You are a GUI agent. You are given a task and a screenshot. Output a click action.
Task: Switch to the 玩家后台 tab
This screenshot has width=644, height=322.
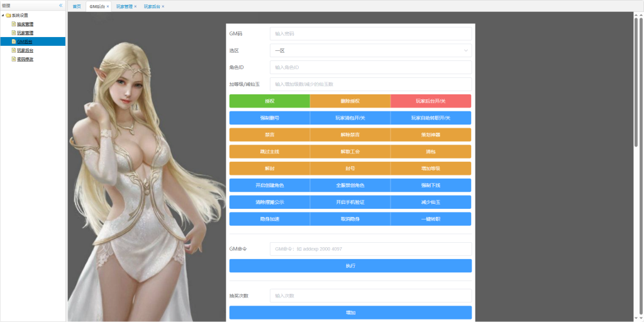(152, 6)
